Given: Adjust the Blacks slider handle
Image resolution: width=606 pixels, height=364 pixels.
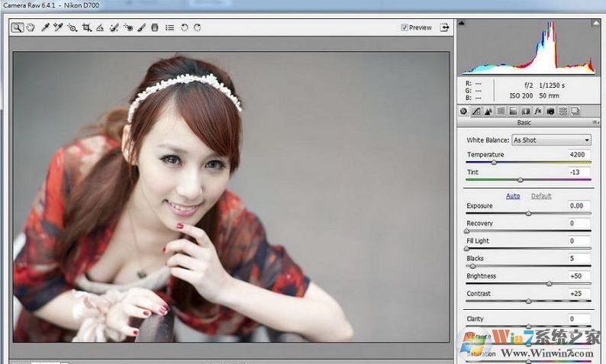Looking at the screenshot, I should 472,266.
